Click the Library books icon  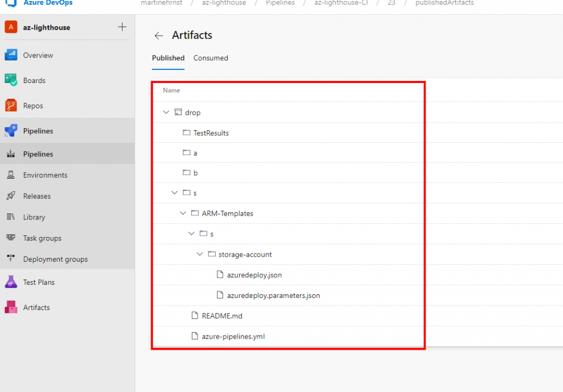tap(11, 217)
